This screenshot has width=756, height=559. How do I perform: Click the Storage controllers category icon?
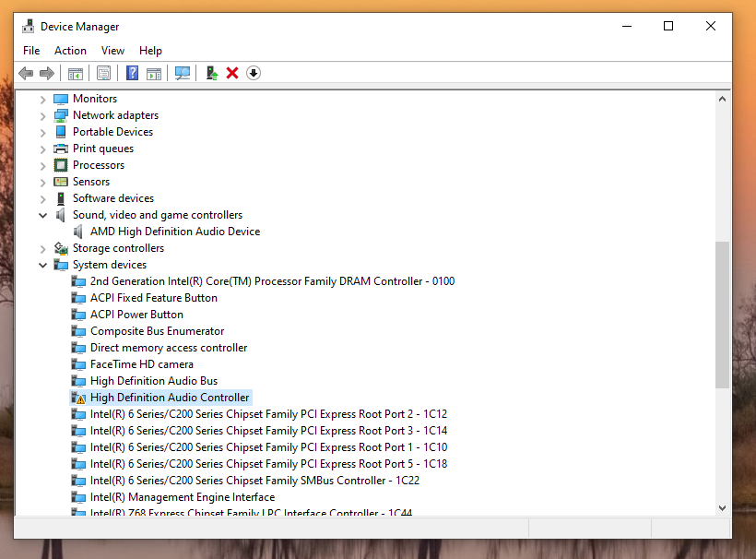pos(61,248)
